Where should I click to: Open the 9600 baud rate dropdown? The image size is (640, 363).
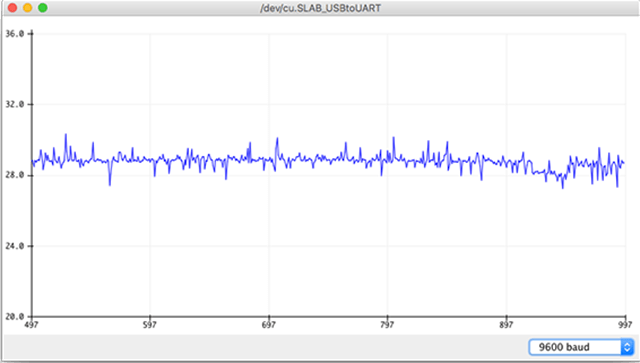581,347
